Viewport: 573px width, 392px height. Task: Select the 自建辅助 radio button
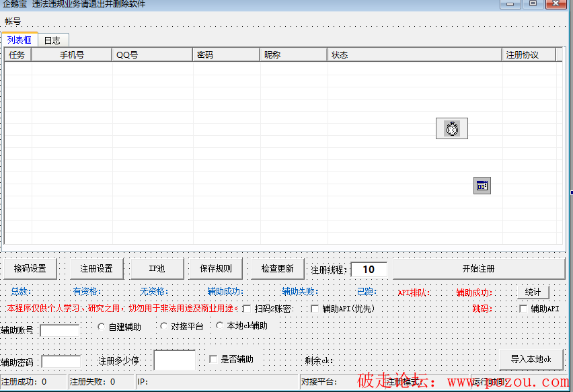[x=102, y=326]
